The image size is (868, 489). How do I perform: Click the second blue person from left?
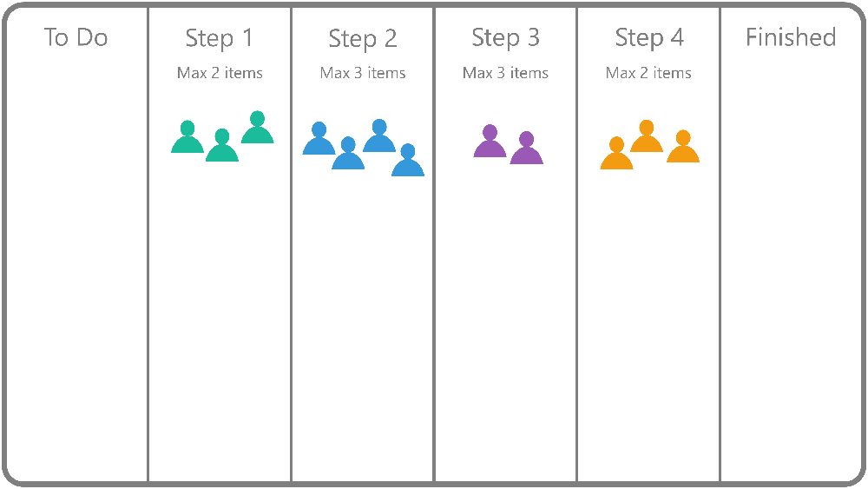point(348,153)
